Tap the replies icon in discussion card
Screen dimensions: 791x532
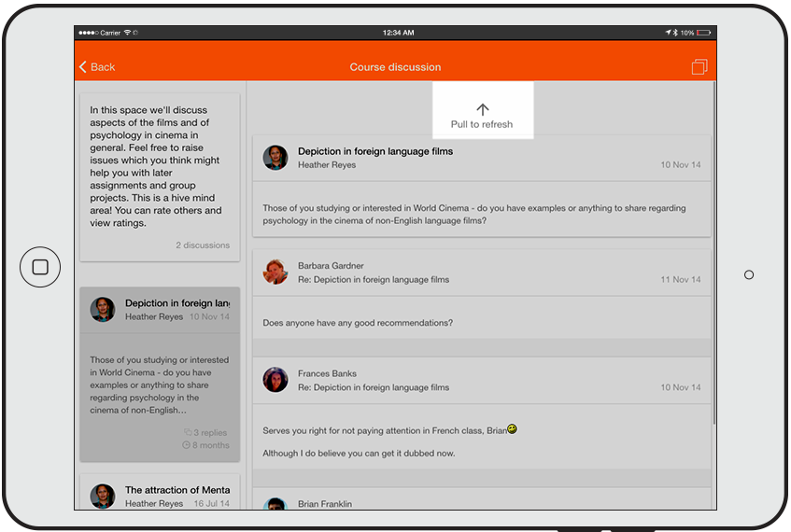188,433
